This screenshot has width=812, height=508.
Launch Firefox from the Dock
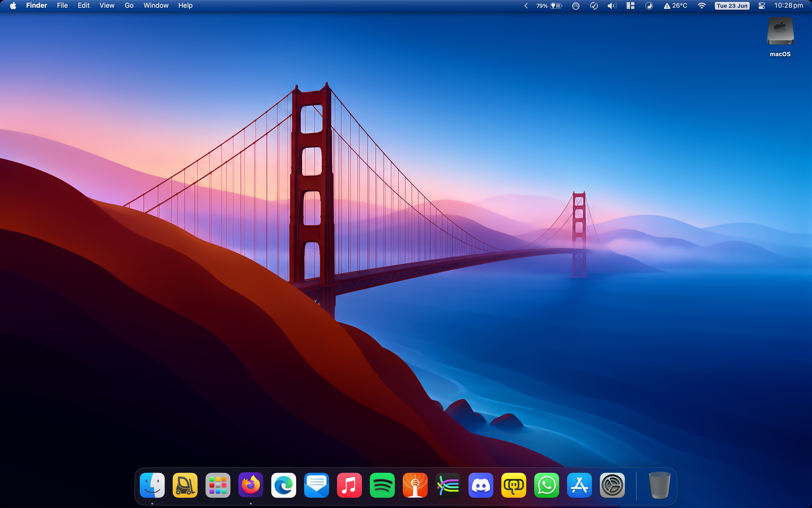tap(251, 485)
